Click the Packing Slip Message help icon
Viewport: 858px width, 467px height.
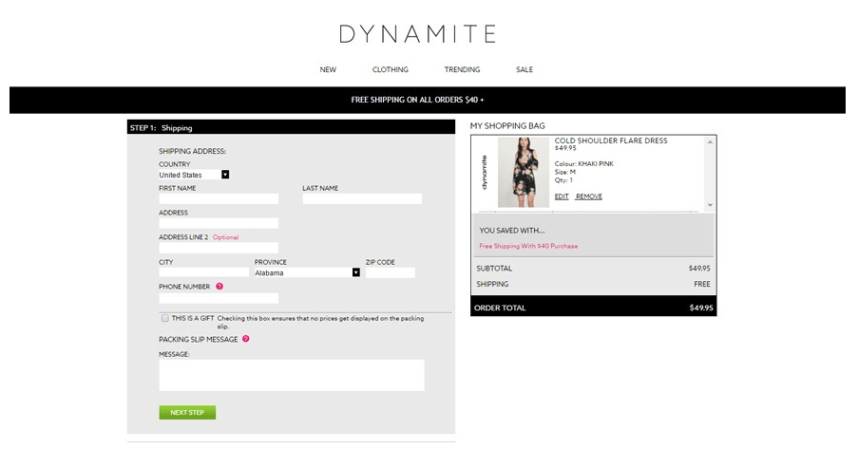click(x=246, y=339)
